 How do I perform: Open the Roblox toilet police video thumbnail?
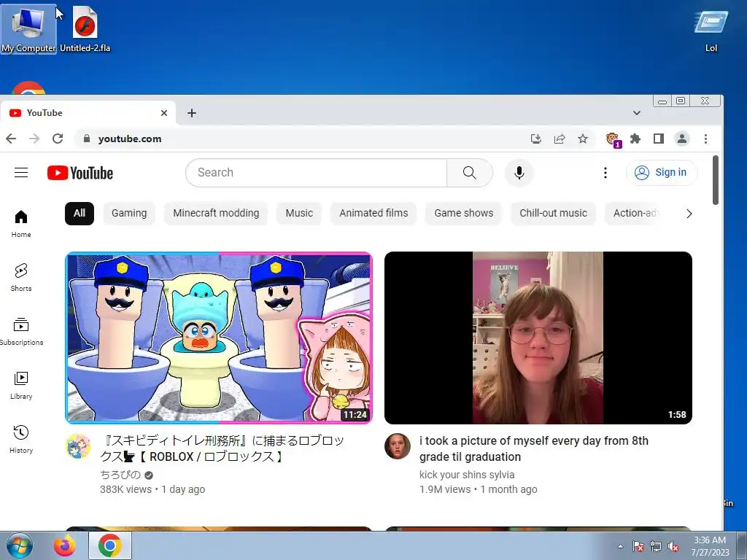point(219,338)
